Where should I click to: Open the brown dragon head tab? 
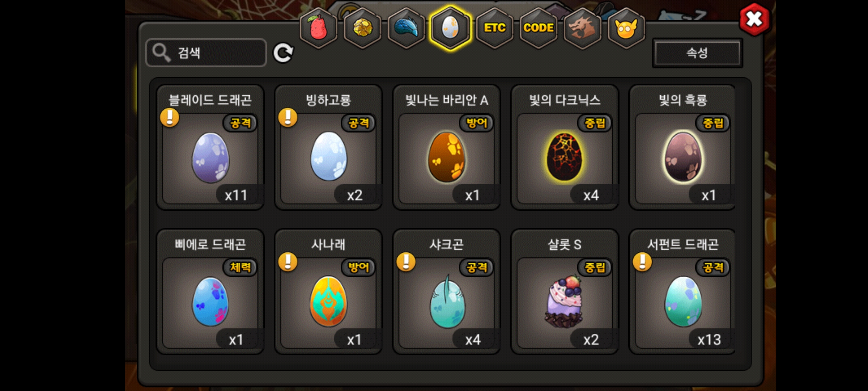pyautogui.click(x=582, y=28)
